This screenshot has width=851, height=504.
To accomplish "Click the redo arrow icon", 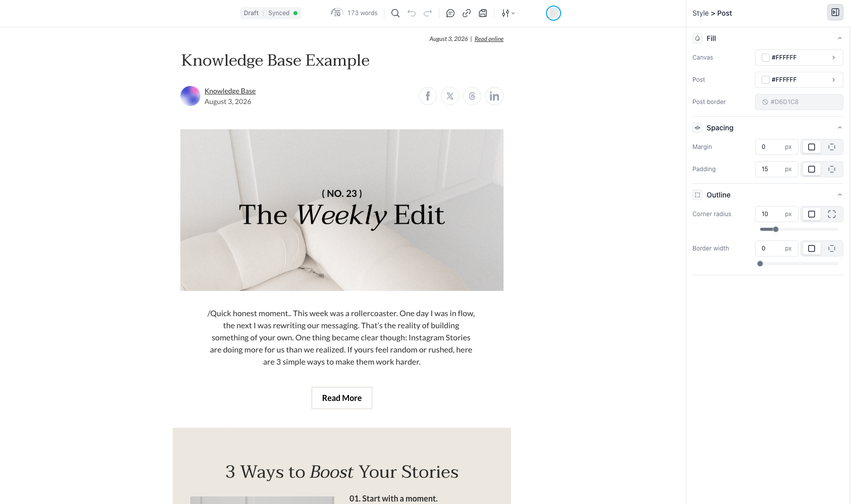I will click(x=428, y=13).
